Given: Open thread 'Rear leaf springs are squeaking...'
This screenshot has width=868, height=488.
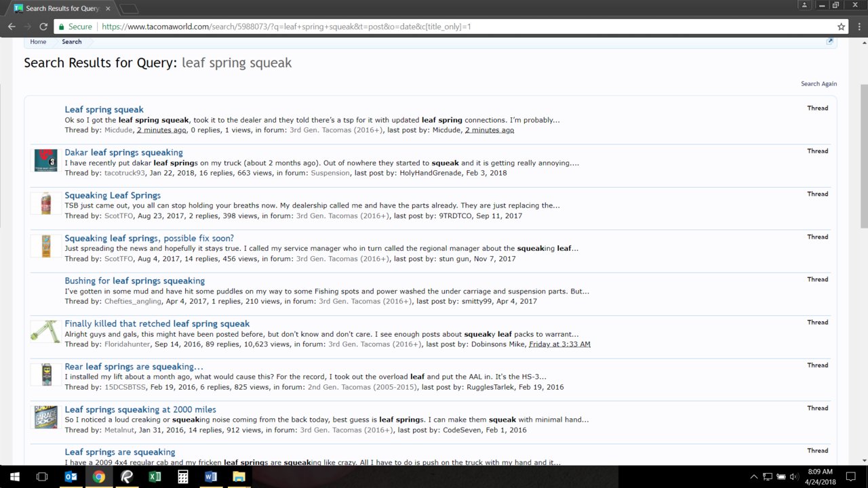Looking at the screenshot, I should pyautogui.click(x=134, y=367).
